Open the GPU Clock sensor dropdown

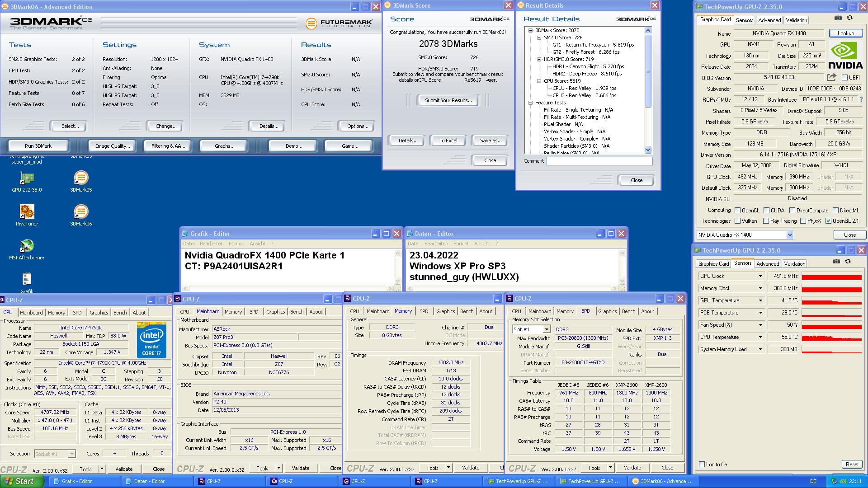pyautogui.click(x=760, y=276)
